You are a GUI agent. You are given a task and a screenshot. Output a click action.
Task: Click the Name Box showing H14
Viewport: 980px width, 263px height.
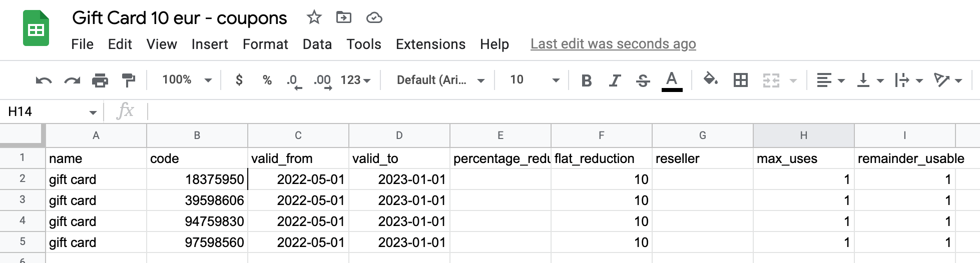pyautogui.click(x=50, y=111)
